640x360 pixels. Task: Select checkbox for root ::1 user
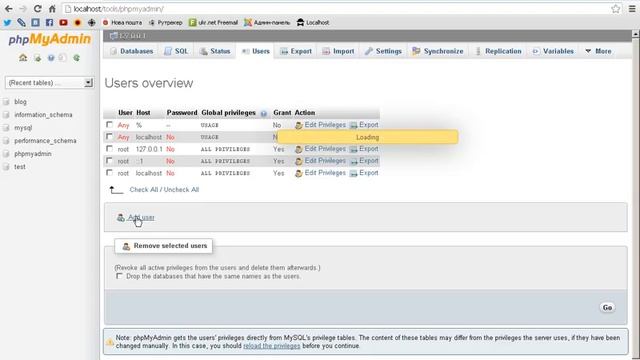point(109,160)
